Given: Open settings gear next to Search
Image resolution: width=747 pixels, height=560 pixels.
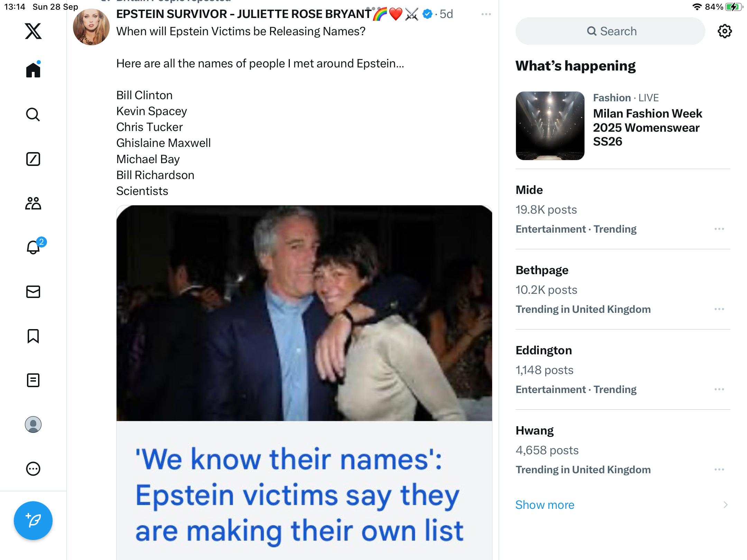Looking at the screenshot, I should coord(725,31).
